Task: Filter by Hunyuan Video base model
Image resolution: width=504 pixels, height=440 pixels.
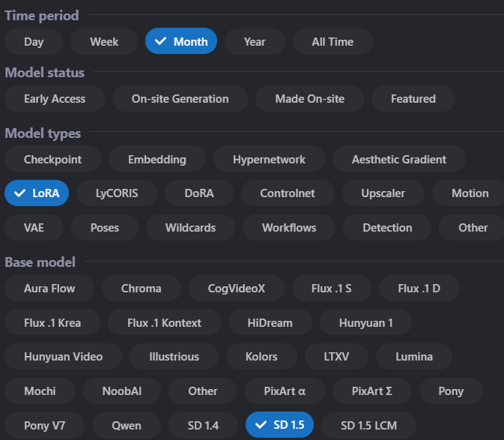Action: (x=63, y=357)
